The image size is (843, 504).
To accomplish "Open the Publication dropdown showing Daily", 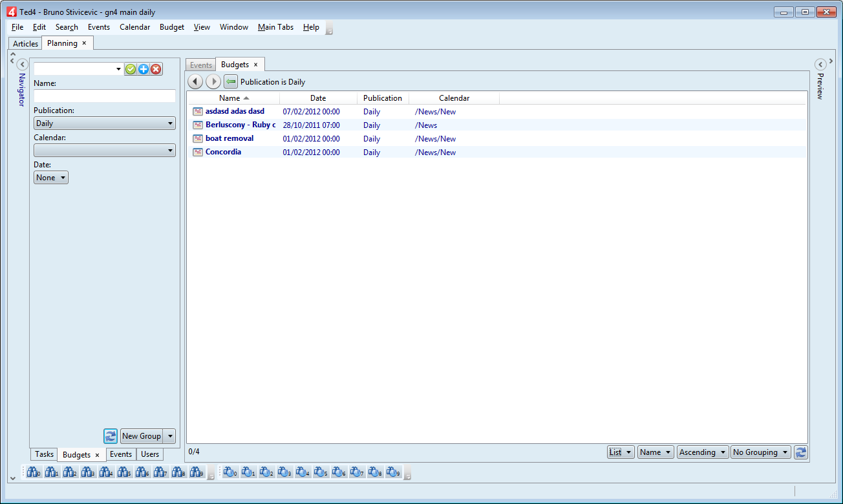I will [105, 123].
